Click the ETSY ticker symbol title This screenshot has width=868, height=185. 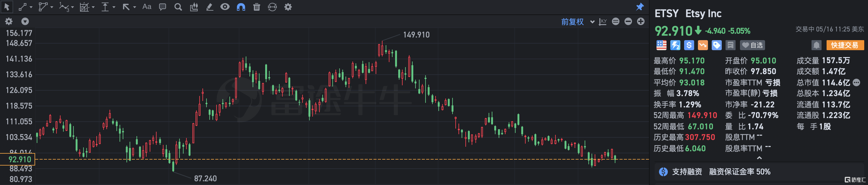coord(667,13)
